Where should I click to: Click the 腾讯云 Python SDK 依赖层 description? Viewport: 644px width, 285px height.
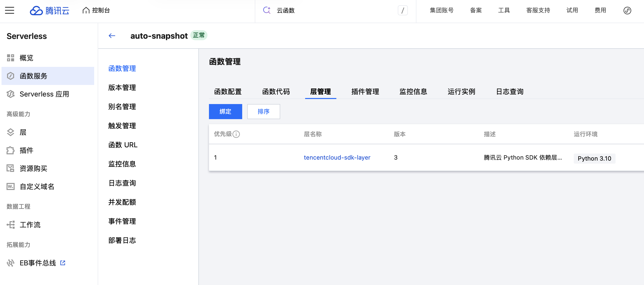coord(523,158)
